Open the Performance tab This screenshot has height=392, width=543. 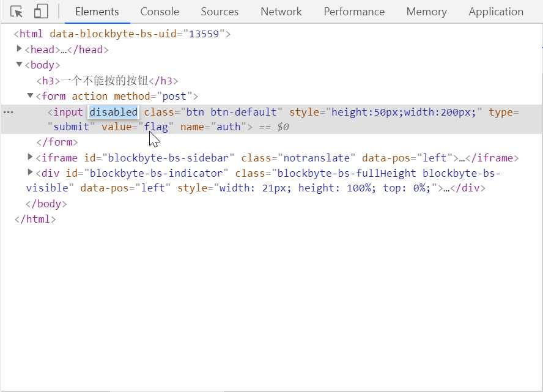pos(354,12)
